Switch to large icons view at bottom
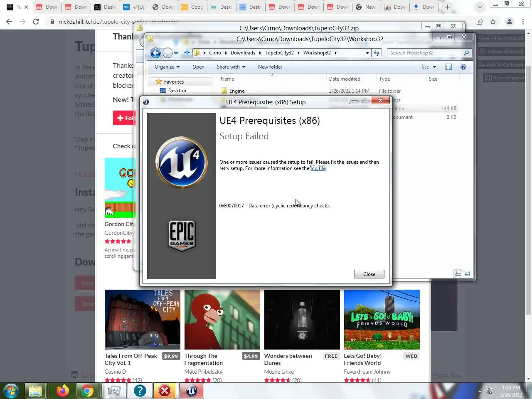Screen dimensions: 532x399 coord(467,273)
